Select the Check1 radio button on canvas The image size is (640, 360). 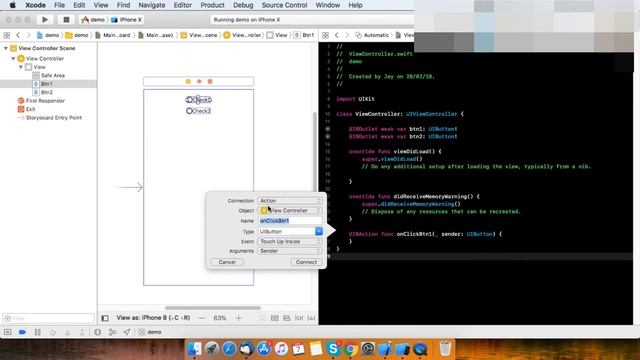199,100
